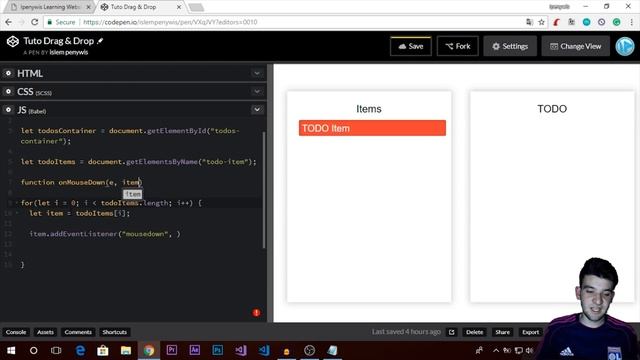Screen dimensions: 640x360
Task: Open the Chrome three-dot menu
Action: [x=631, y=22]
